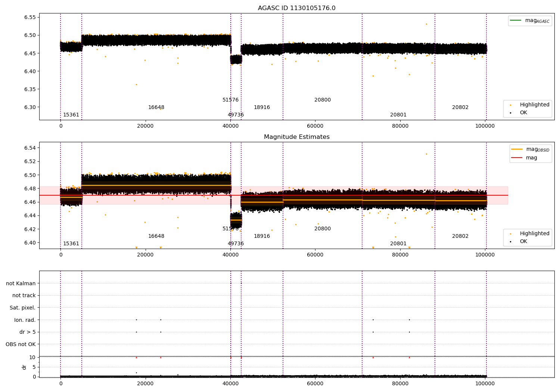Click the orange line sample beside mag OBSID

[517, 149]
